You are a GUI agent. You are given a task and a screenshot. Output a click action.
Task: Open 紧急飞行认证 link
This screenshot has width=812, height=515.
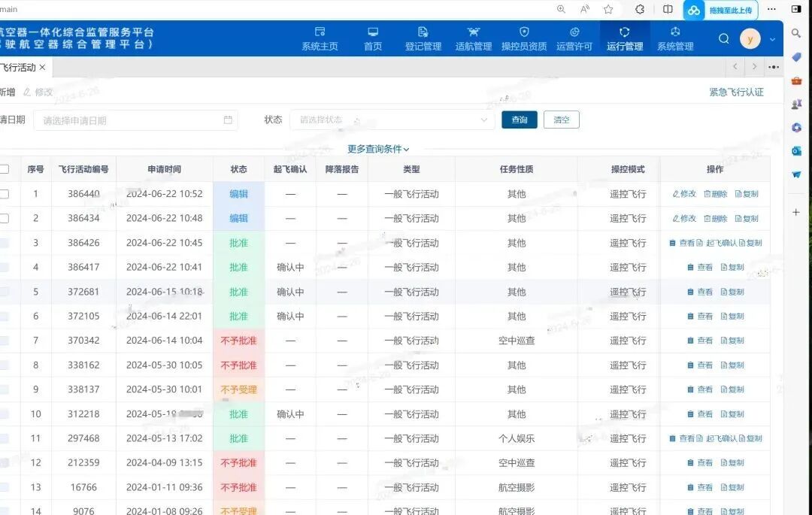(x=736, y=92)
